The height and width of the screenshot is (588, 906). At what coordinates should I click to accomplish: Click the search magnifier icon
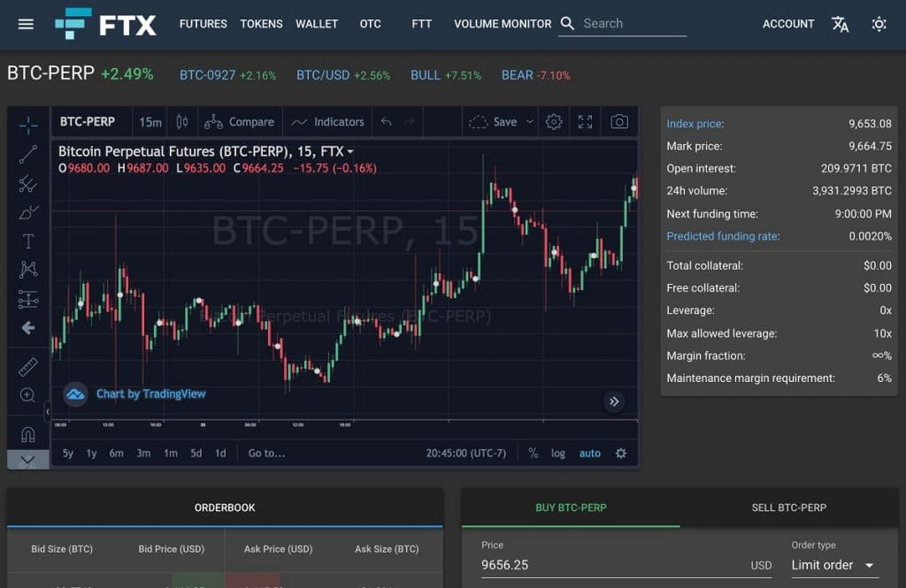567,24
